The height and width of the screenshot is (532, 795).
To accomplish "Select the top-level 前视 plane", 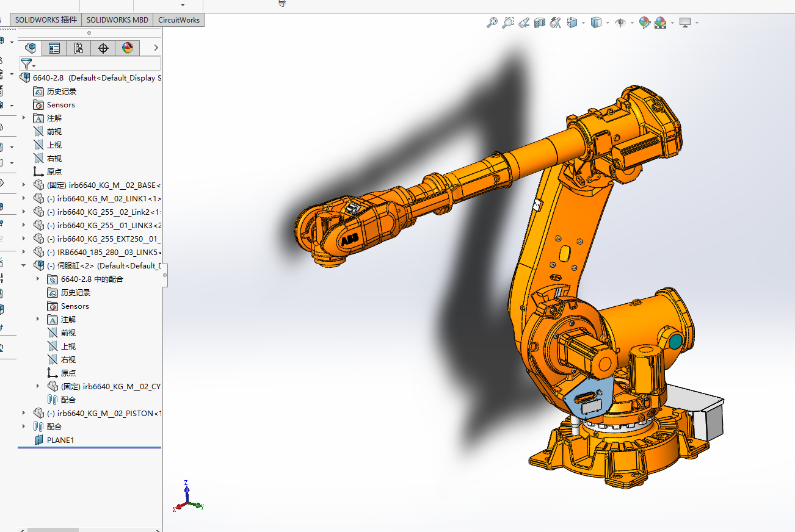I will point(48,131).
